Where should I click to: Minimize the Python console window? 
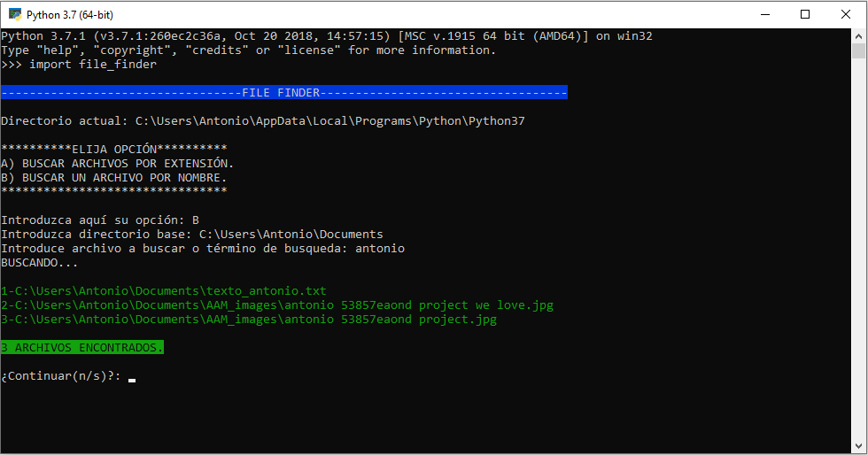(x=765, y=14)
